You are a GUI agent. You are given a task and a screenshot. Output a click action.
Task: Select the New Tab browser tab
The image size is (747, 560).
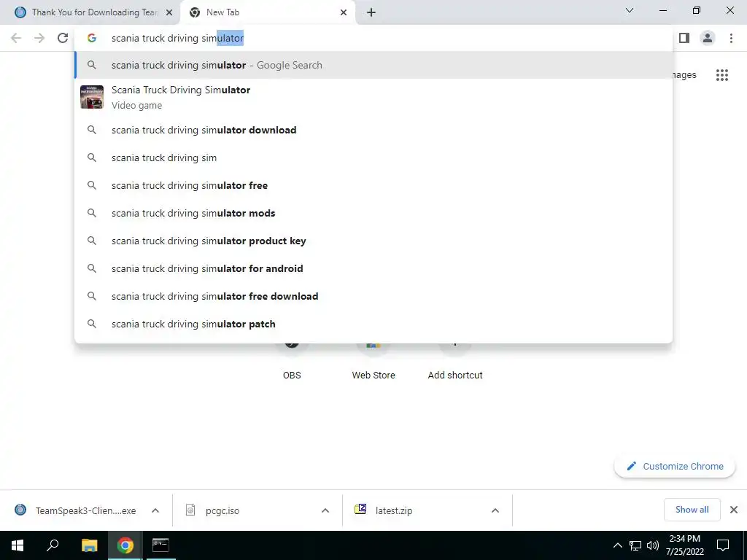267,12
